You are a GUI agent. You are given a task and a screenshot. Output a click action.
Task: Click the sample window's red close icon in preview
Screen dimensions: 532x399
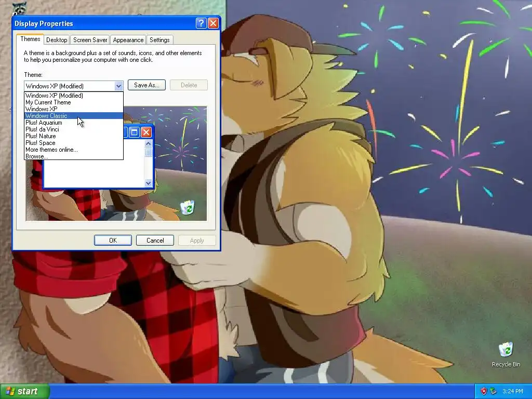pyautogui.click(x=146, y=132)
